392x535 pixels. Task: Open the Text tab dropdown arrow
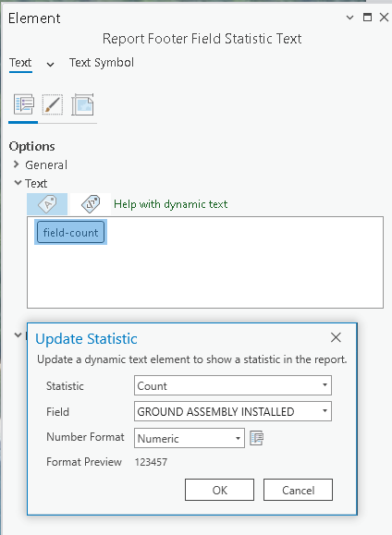click(50, 65)
